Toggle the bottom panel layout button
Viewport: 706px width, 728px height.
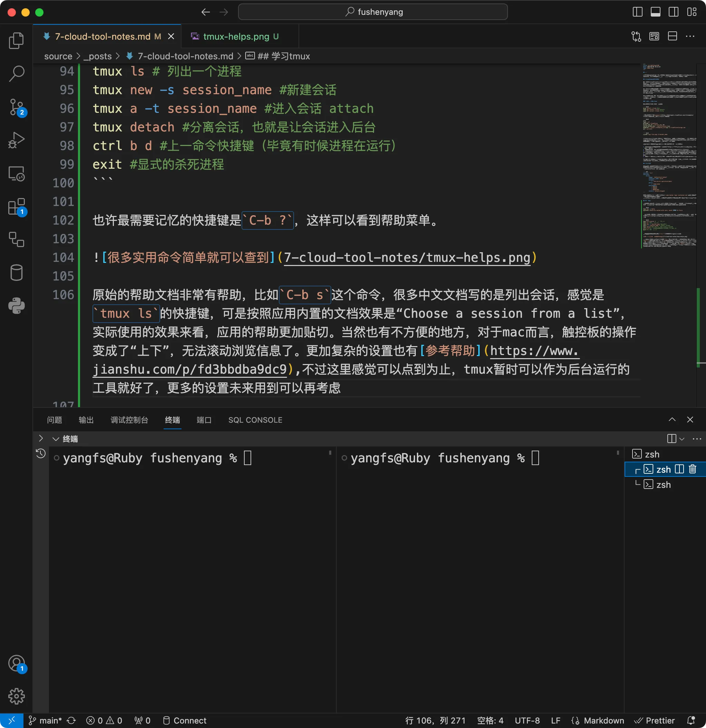(656, 12)
